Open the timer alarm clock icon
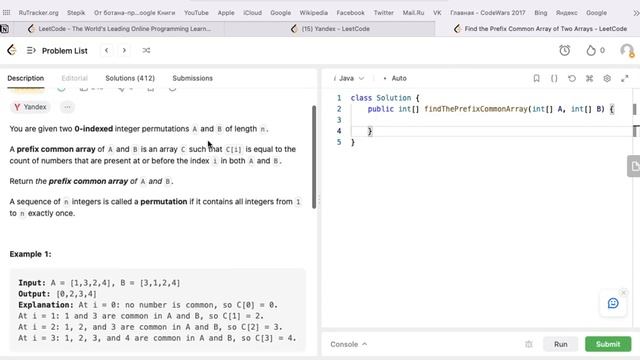The image size is (640, 360). point(564,50)
